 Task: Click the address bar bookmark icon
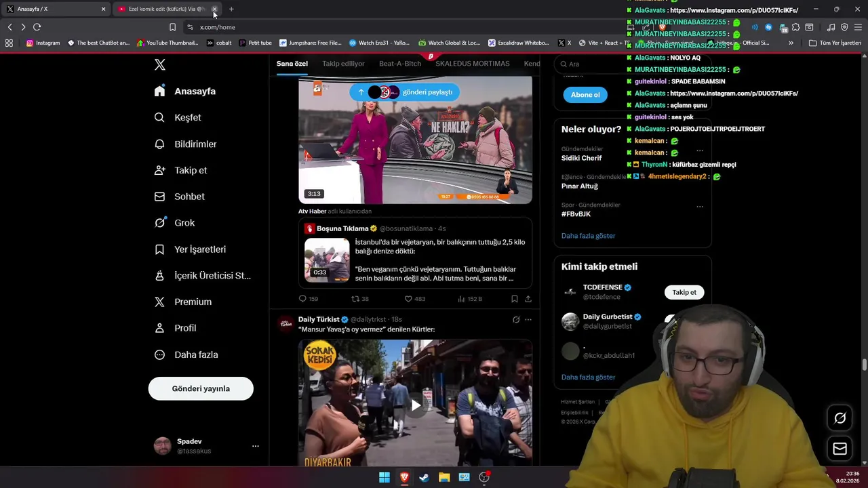[x=172, y=27]
